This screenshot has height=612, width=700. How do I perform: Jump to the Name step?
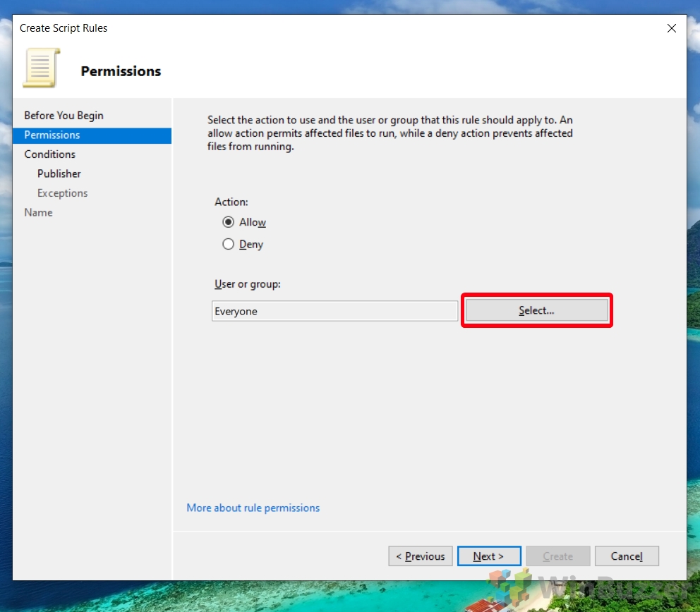(38, 212)
